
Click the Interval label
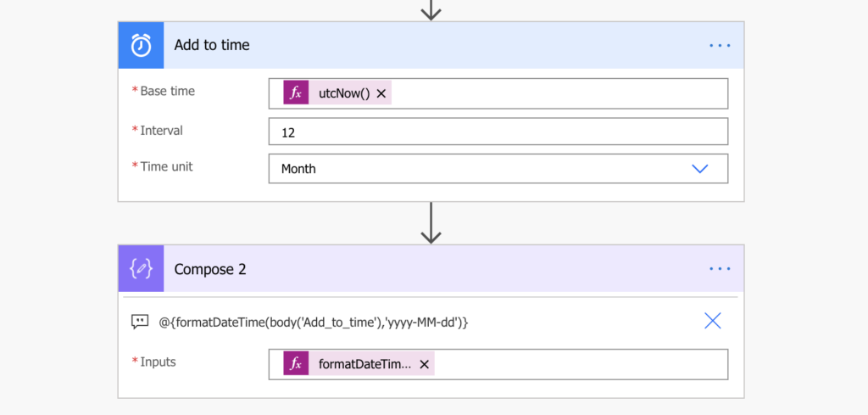(x=161, y=130)
